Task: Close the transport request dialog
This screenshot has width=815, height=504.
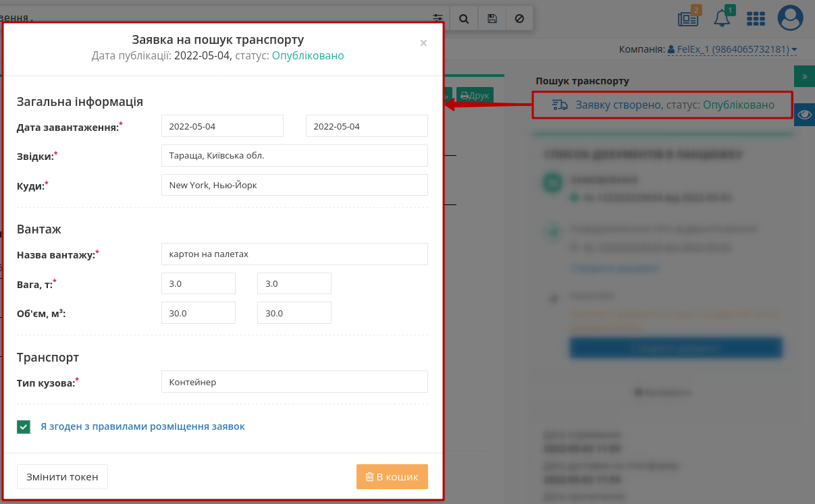Action: click(x=423, y=43)
